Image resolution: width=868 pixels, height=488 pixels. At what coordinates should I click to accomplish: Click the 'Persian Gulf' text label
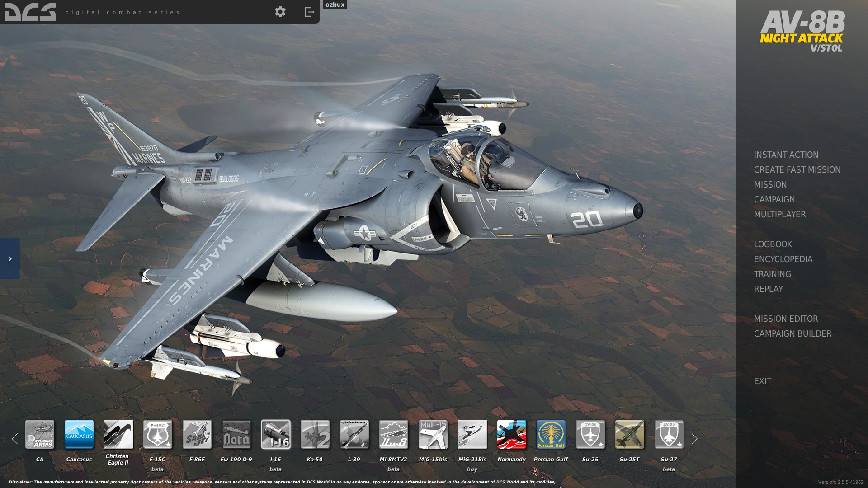click(x=551, y=460)
